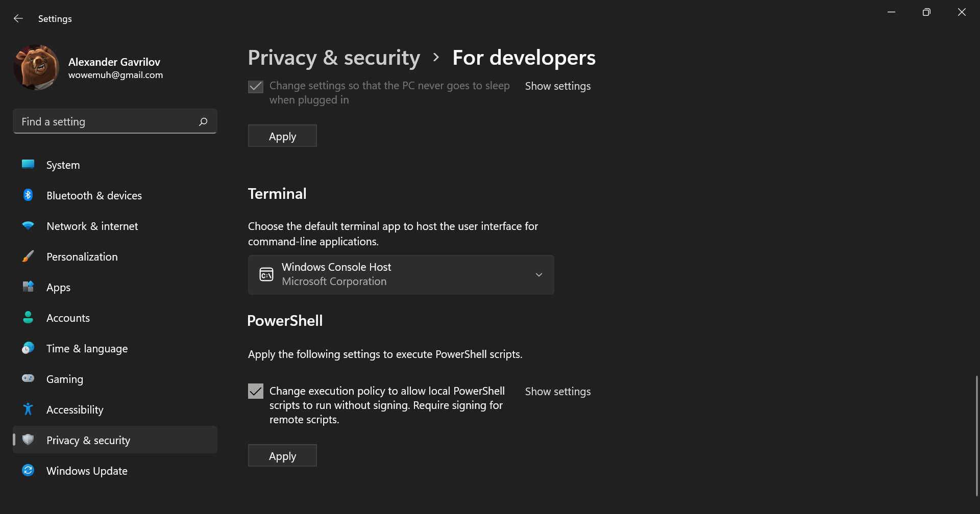The height and width of the screenshot is (514, 980).
Task: Select Gaming category
Action: 115,379
